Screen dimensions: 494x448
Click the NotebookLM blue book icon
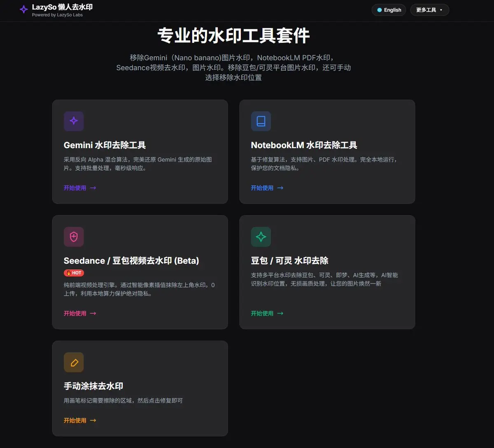click(x=261, y=121)
